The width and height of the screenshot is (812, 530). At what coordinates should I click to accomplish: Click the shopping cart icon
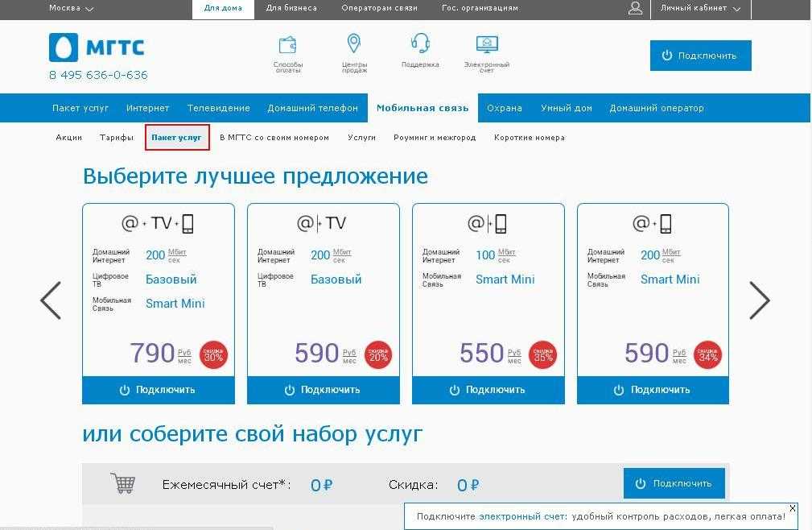pos(123,482)
